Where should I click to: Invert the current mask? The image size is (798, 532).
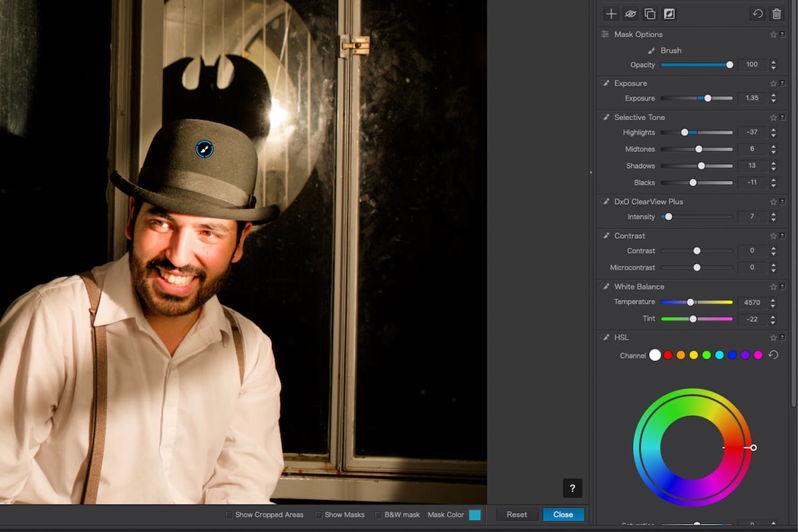[x=668, y=13]
